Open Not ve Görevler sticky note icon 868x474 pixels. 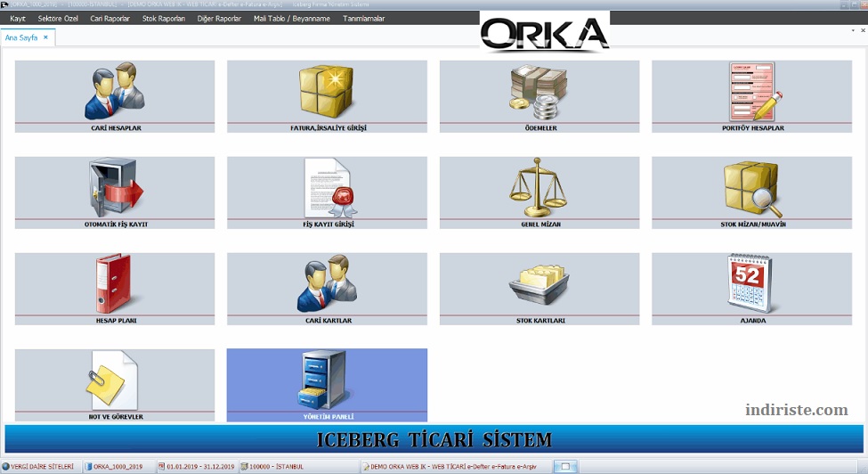tap(112, 380)
